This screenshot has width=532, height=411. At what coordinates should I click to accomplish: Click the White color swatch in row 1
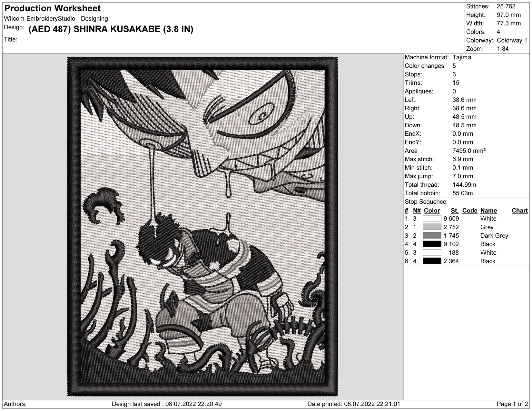click(x=432, y=219)
